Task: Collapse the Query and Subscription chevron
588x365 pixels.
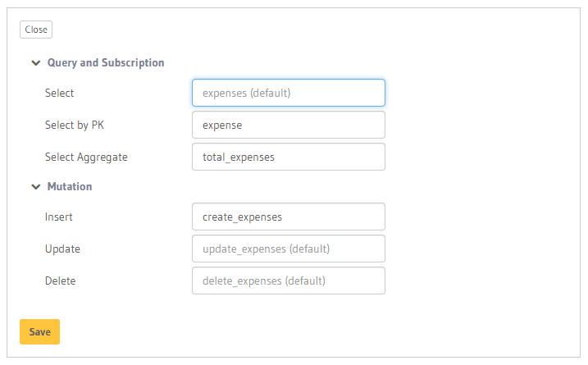Action: [35, 62]
